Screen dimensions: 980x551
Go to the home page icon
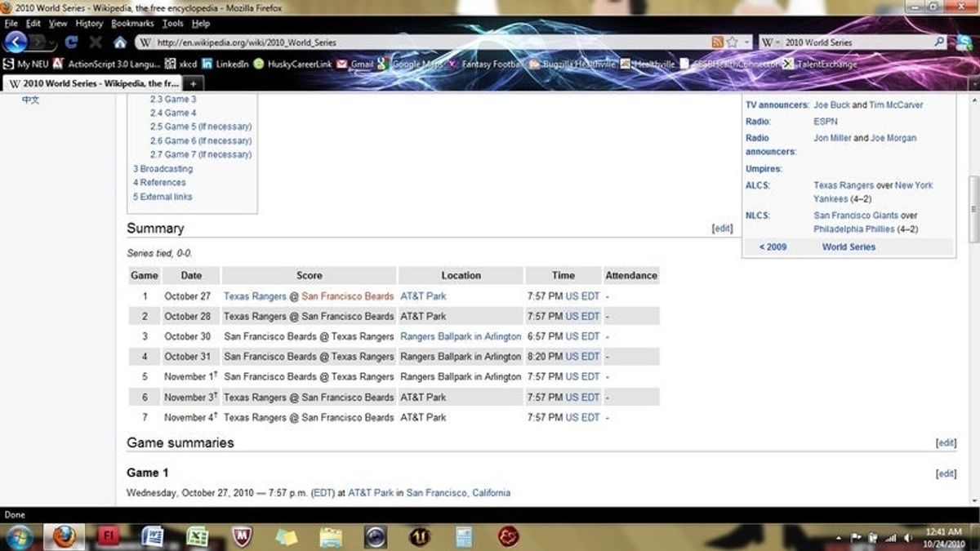(x=120, y=42)
